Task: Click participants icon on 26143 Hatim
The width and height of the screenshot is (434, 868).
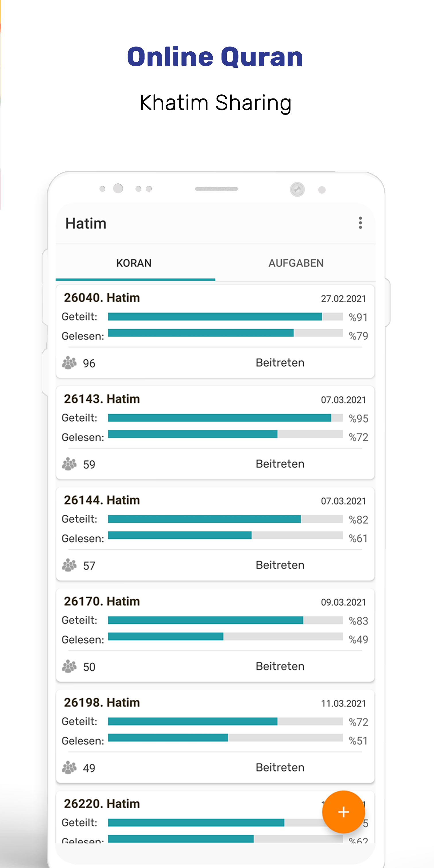Action: tap(69, 464)
